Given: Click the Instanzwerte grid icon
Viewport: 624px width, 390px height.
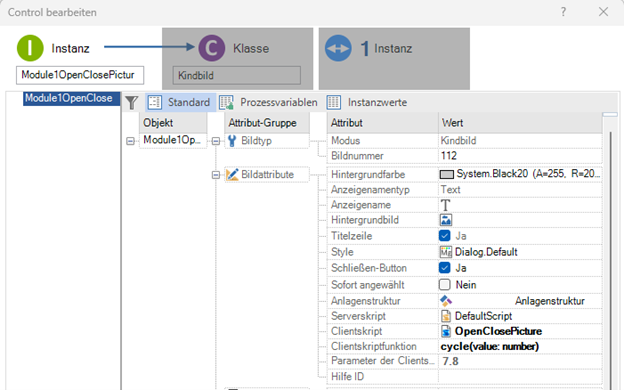Looking at the screenshot, I should [333, 102].
